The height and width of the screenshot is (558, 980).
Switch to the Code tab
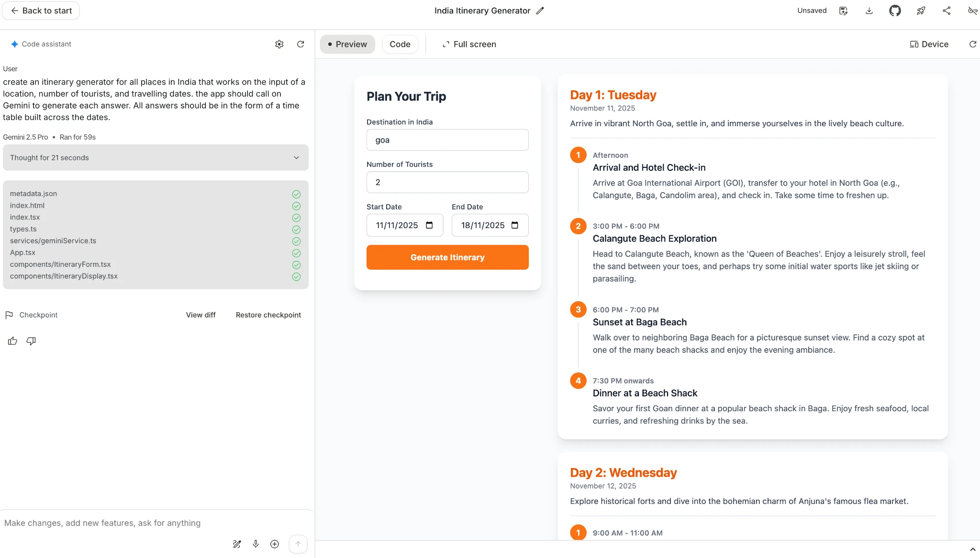(400, 44)
